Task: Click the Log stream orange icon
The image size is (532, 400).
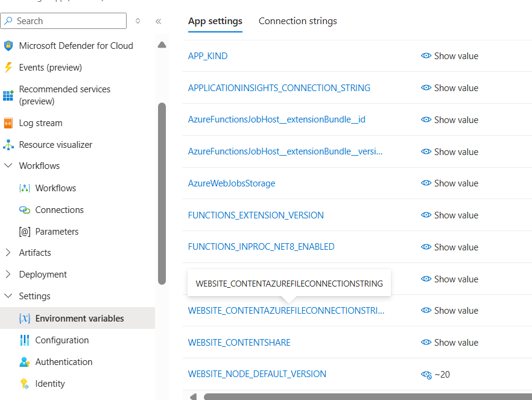Action: point(8,123)
